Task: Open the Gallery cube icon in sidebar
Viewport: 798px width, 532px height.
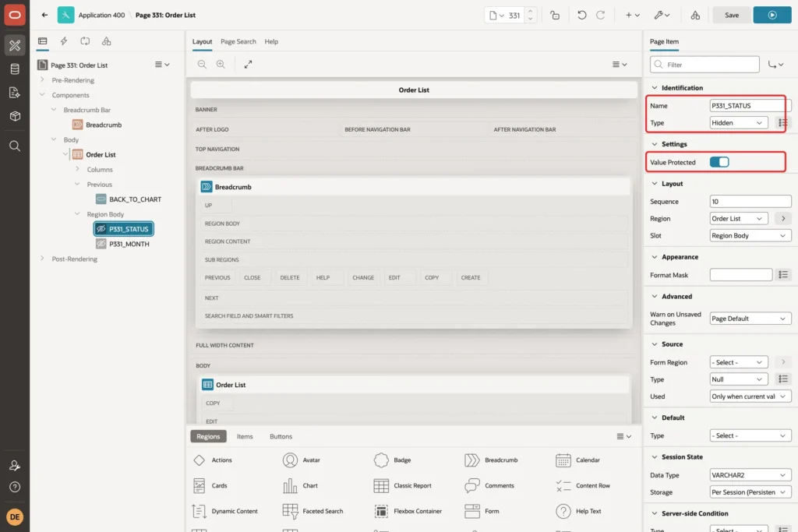Action: 15,116
